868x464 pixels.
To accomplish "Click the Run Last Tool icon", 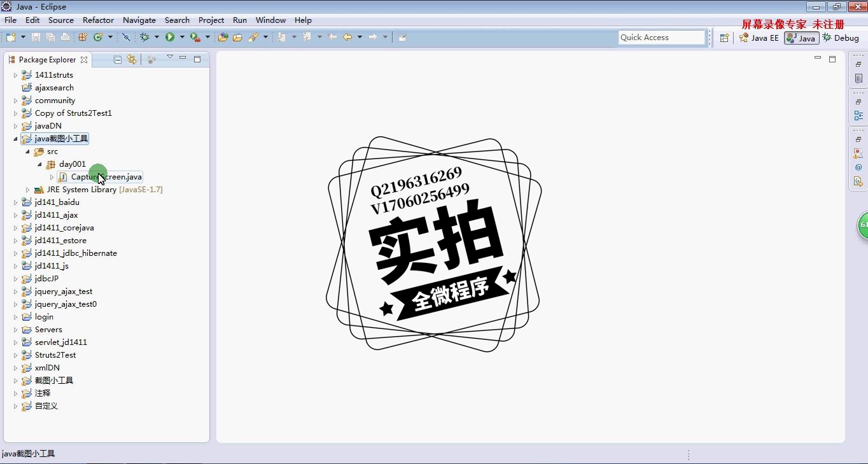I will tap(195, 37).
